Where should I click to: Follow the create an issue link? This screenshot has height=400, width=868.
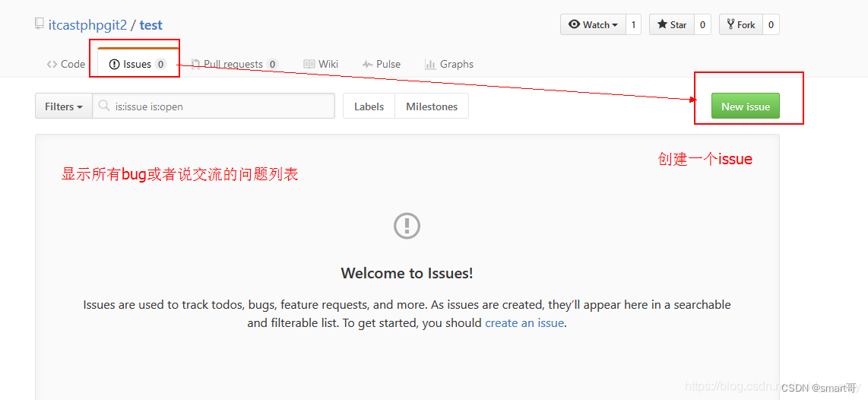click(x=524, y=323)
